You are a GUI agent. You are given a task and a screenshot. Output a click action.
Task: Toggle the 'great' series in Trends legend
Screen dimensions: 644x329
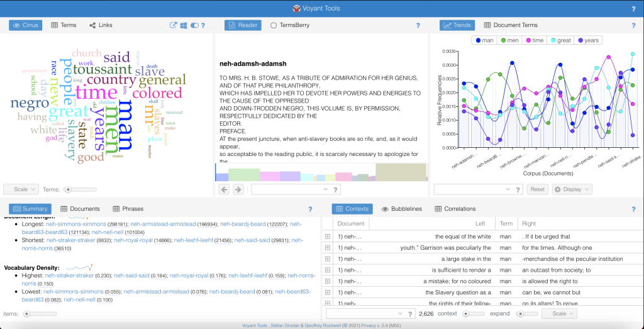(559, 40)
